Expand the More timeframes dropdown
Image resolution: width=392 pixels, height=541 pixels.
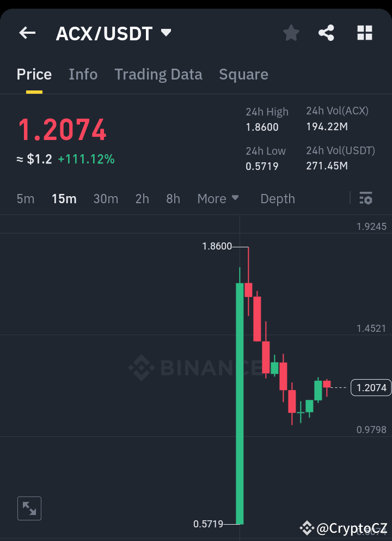click(x=218, y=198)
